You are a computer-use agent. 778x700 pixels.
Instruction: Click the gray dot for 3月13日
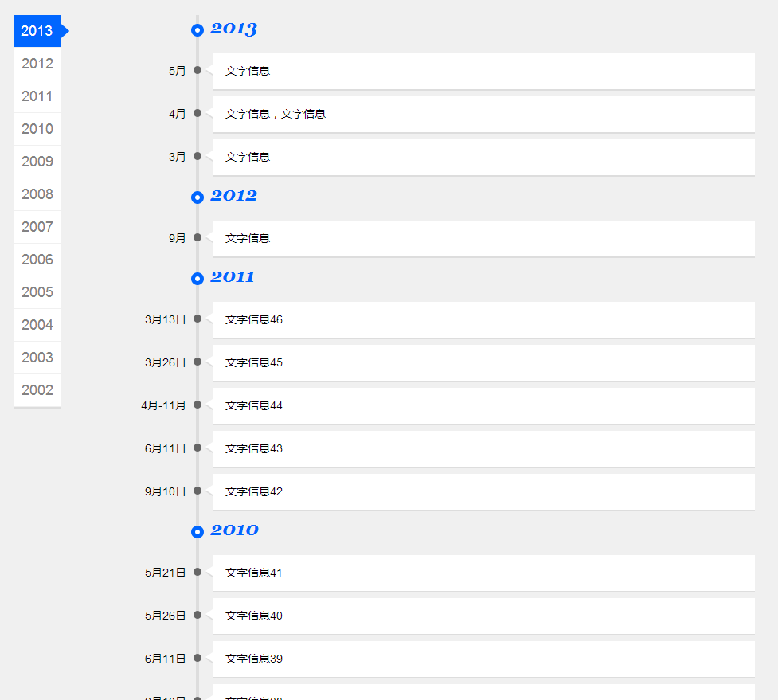[x=197, y=319]
